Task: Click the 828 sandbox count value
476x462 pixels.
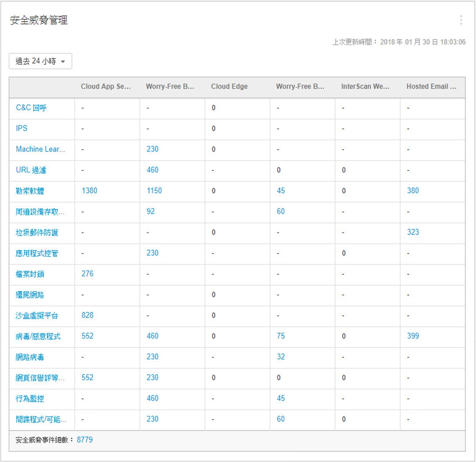Action: pos(87,315)
